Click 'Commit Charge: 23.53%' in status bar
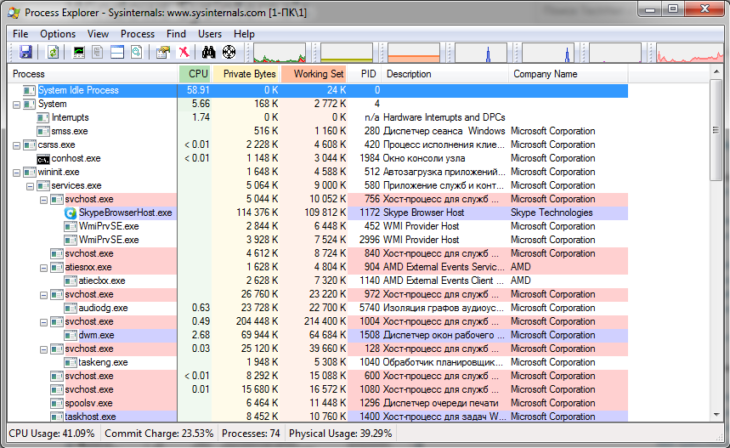 click(159, 434)
